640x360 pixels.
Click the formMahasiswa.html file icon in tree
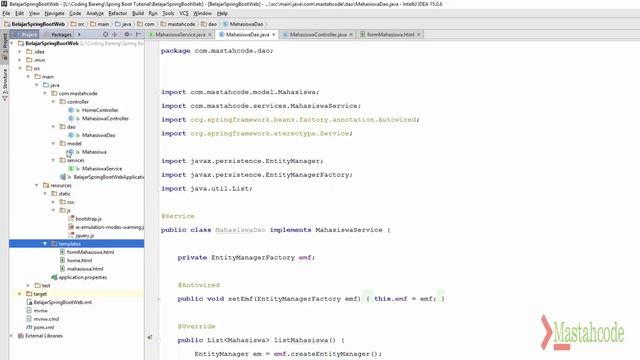(62, 252)
